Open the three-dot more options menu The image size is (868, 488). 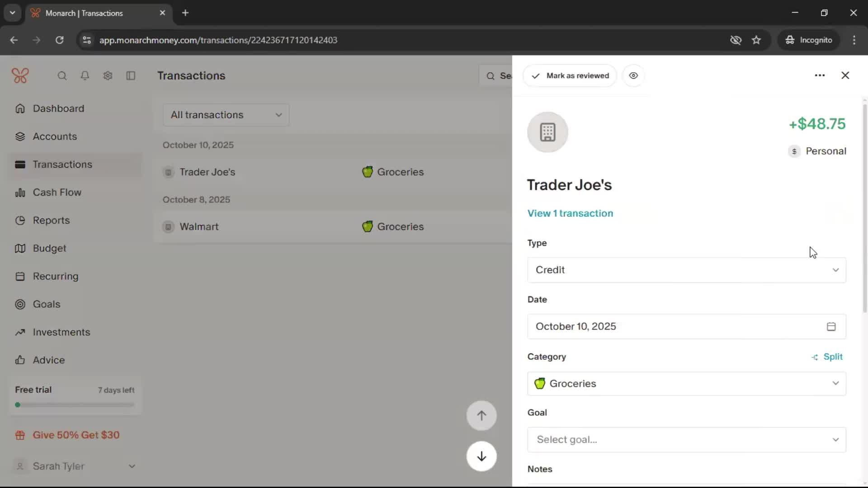click(x=820, y=75)
